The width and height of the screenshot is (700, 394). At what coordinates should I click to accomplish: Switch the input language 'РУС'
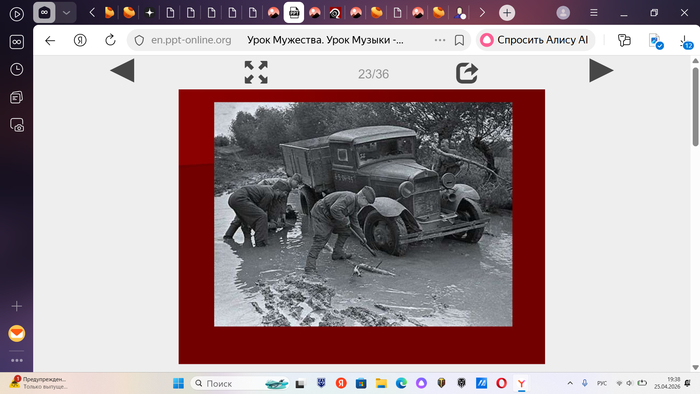pyautogui.click(x=602, y=383)
